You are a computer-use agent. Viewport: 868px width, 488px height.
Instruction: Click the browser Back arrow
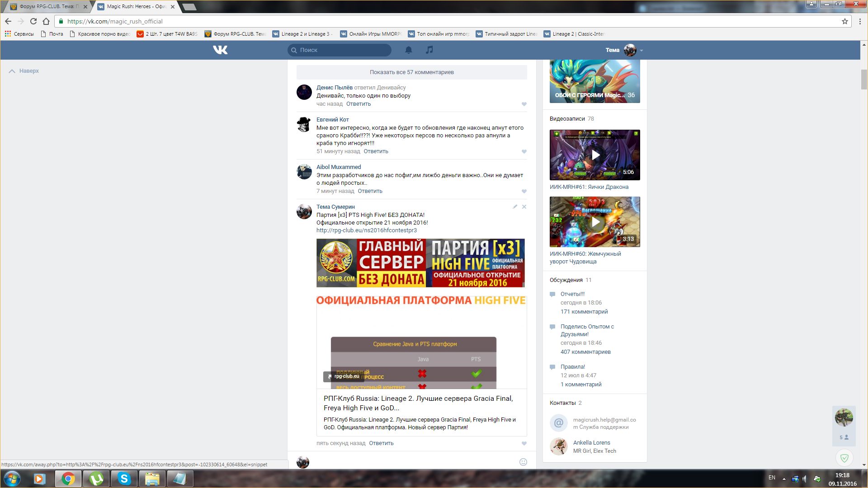pyautogui.click(x=8, y=21)
